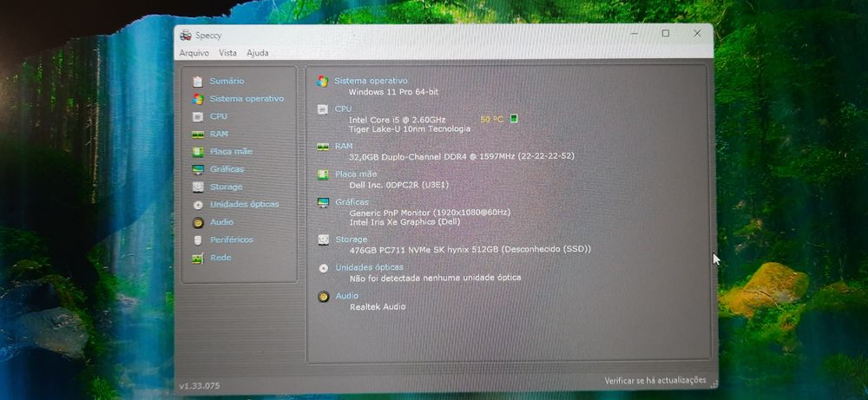Click the Placa mãe icon in sidebar
The width and height of the screenshot is (868, 400).
click(x=198, y=152)
